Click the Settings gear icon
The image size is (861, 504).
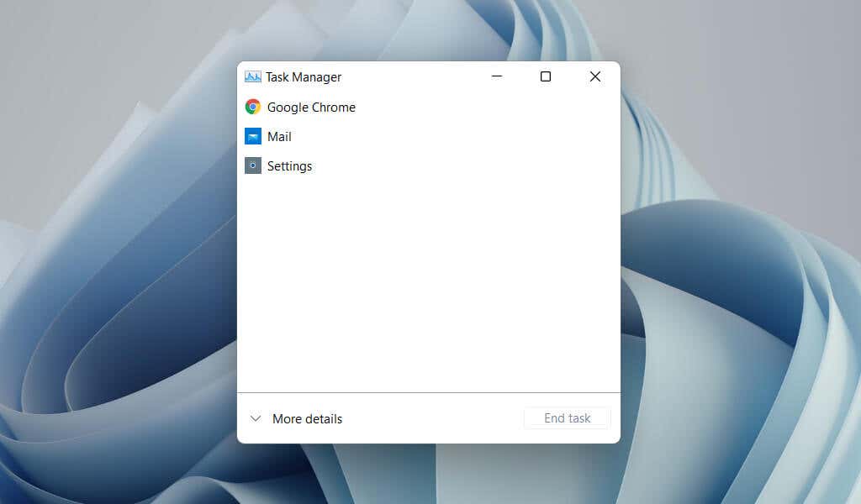pos(252,165)
